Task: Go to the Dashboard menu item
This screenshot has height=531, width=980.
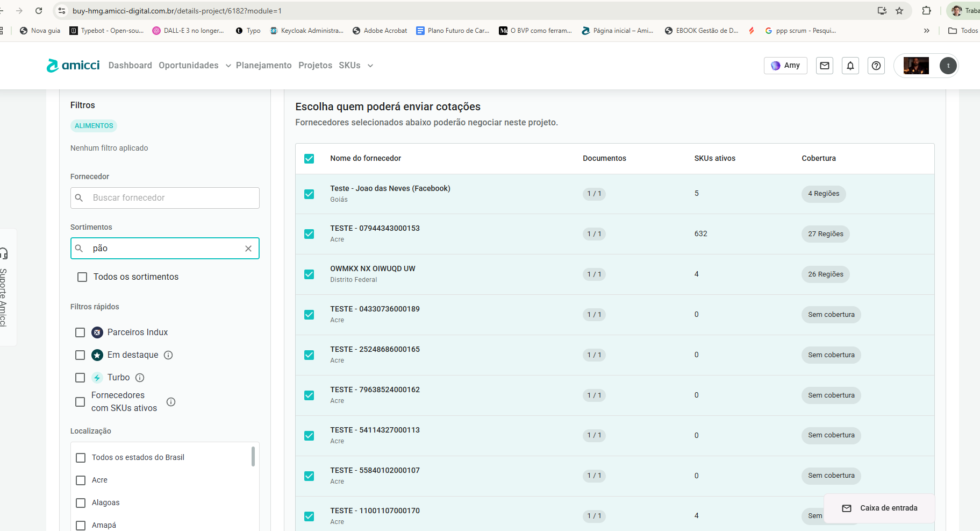Action: coord(130,66)
